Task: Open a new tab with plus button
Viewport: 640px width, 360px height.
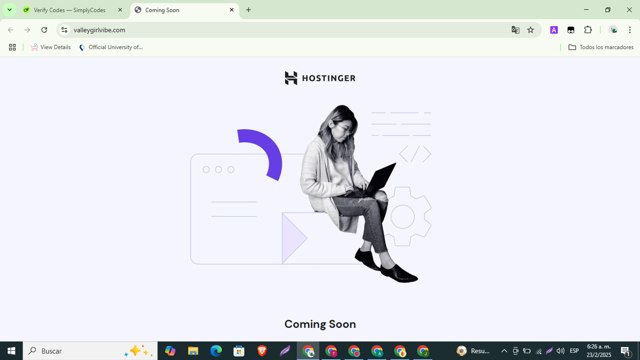Action: click(248, 10)
